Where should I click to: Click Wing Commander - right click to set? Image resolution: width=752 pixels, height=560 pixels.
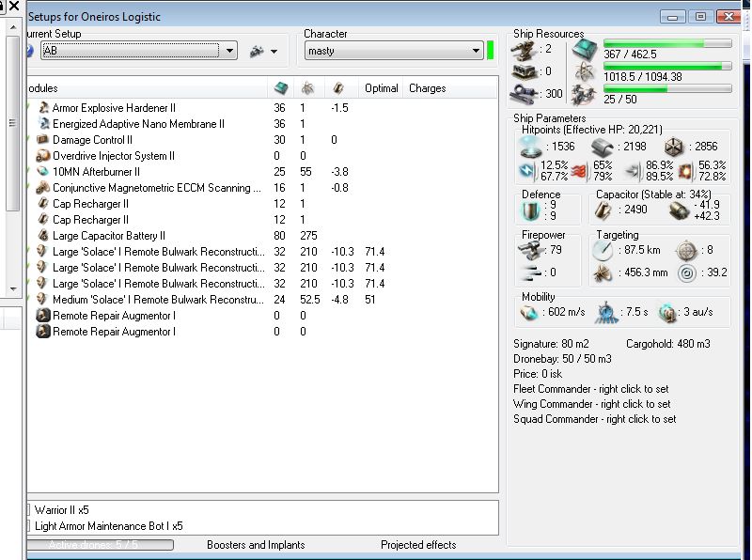click(592, 404)
